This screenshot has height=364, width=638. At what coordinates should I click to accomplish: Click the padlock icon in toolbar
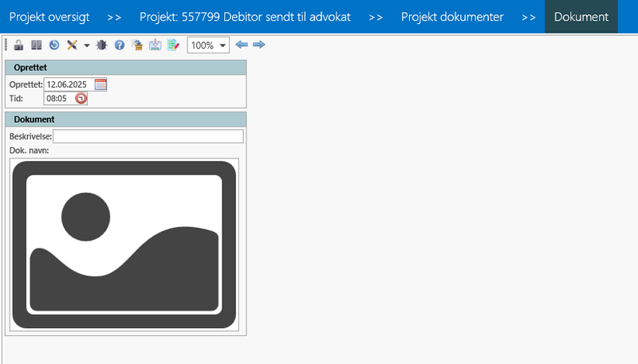pos(18,45)
